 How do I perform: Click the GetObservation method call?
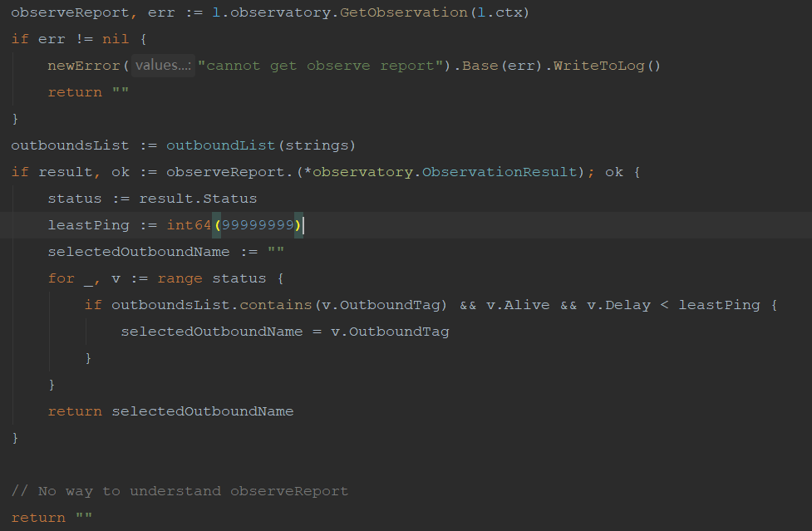403,12
